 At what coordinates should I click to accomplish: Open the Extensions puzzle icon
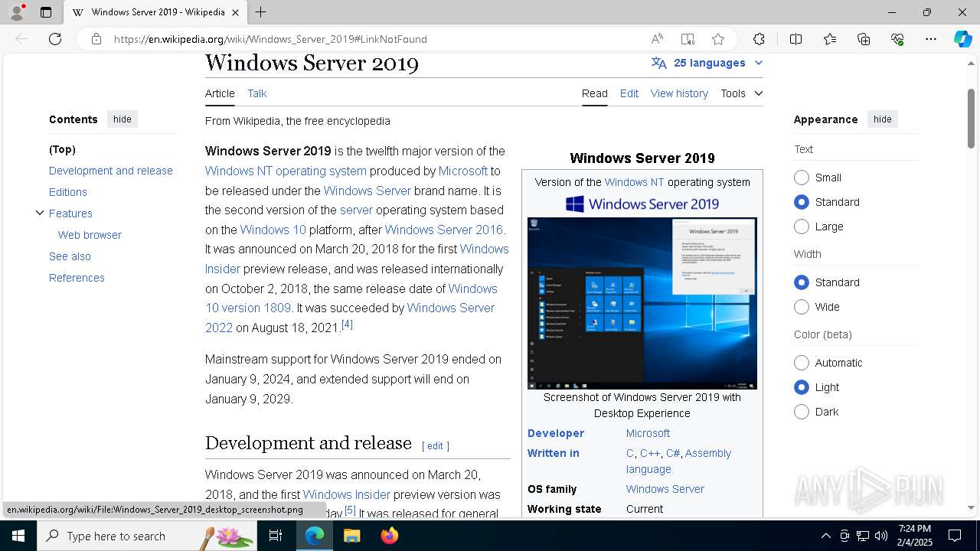pos(759,39)
